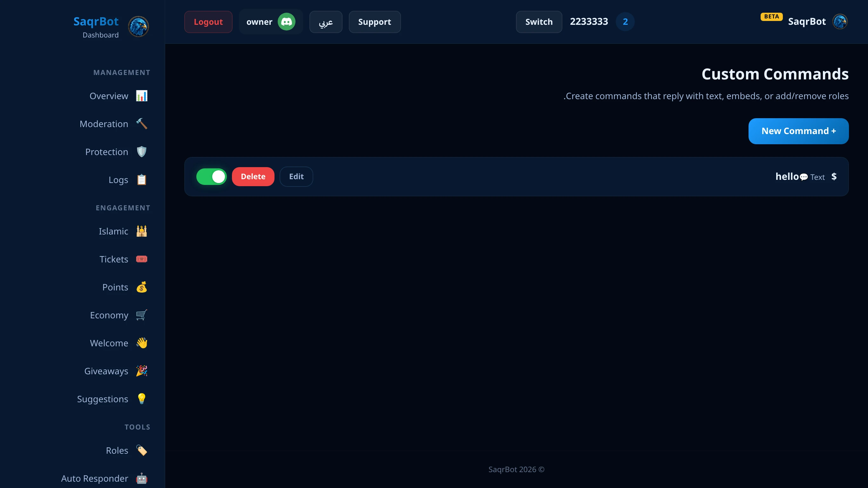Disable the hello command toggle
868x488 pixels.
coord(211,177)
